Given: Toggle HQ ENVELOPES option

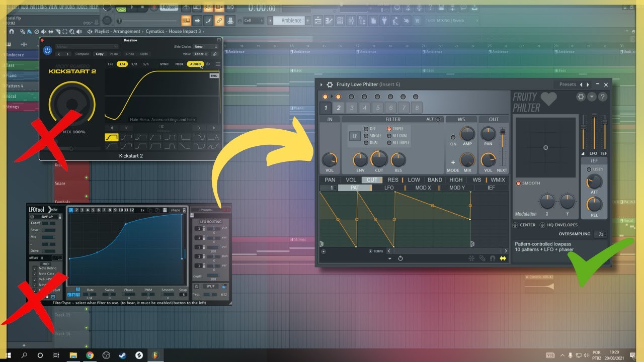Looking at the screenshot, I should pyautogui.click(x=542, y=225).
